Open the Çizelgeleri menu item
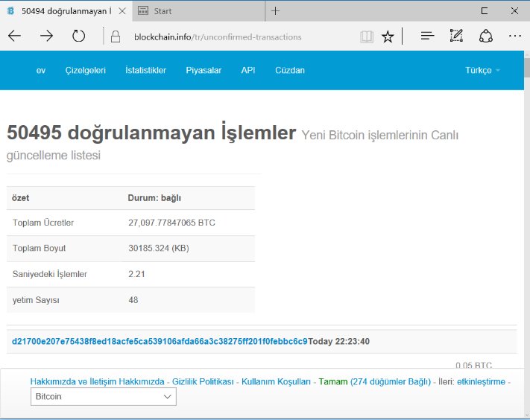 coord(86,70)
